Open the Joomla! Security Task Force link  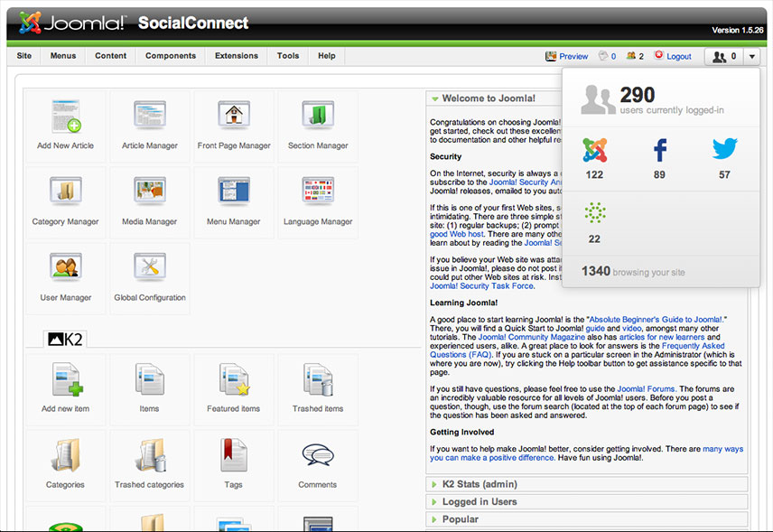[x=481, y=286]
